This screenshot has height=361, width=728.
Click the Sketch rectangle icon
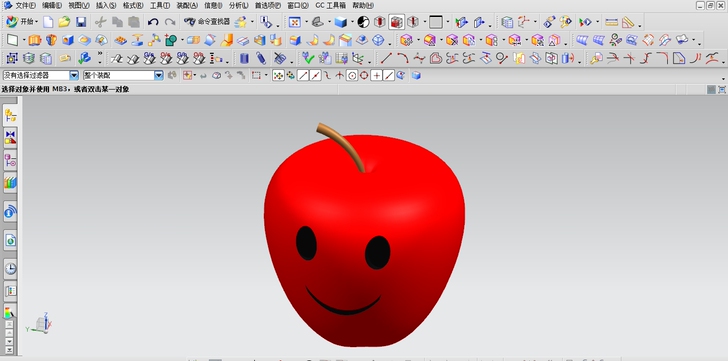(x=13, y=40)
